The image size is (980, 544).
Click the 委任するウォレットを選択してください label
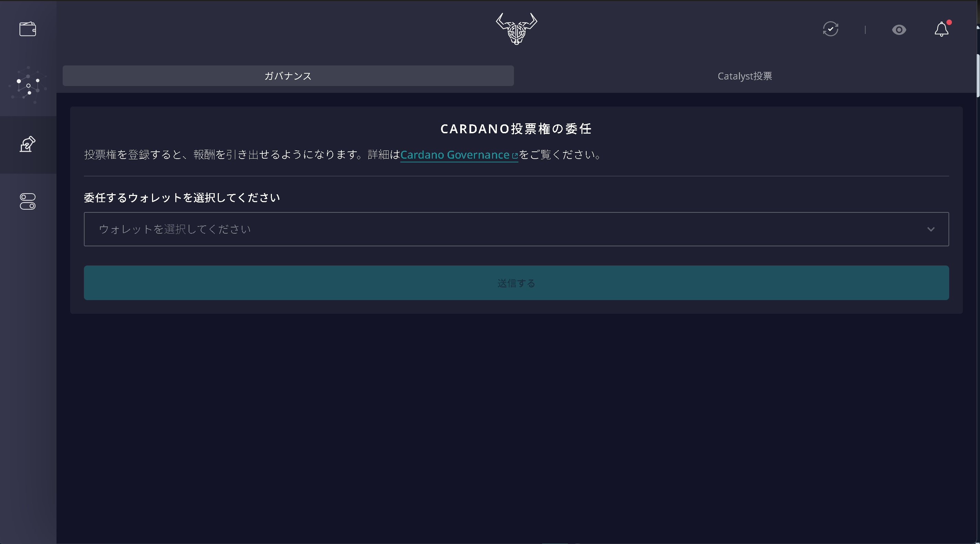point(182,198)
